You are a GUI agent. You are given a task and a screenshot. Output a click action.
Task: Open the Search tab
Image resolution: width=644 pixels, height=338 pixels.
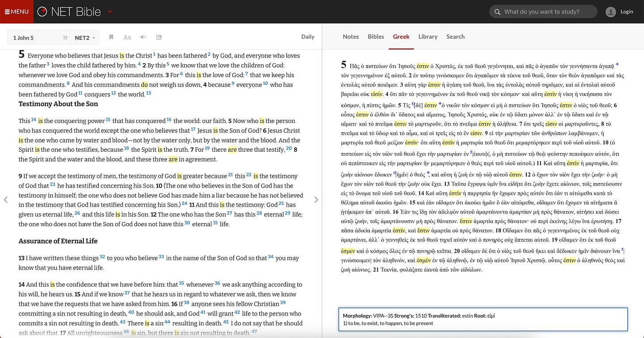tap(456, 37)
